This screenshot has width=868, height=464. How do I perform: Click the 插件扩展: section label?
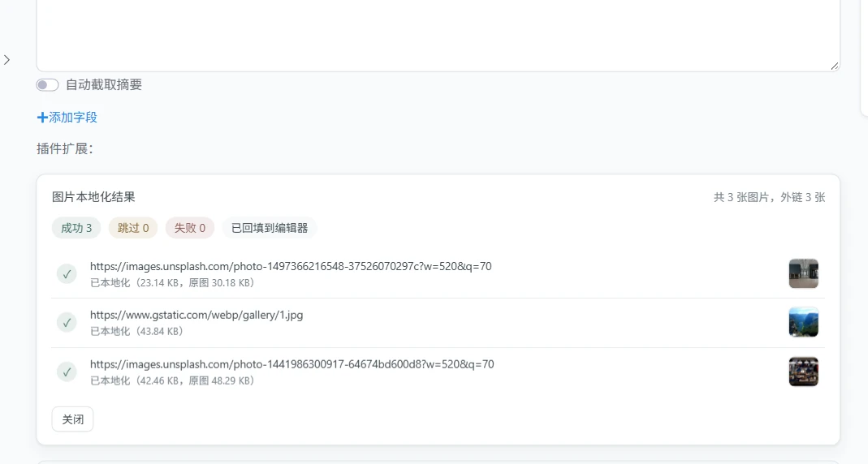[64, 148]
